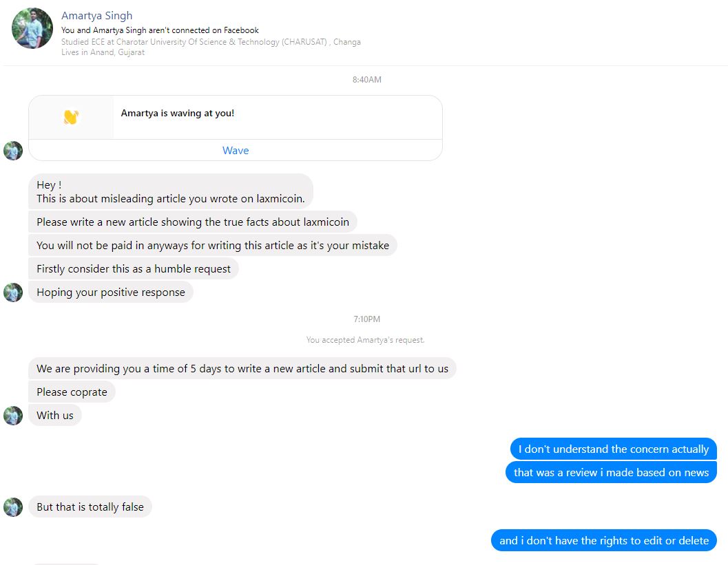Click the avatar beside 'But that is totally false'
This screenshot has height=565, width=728.
click(13, 507)
